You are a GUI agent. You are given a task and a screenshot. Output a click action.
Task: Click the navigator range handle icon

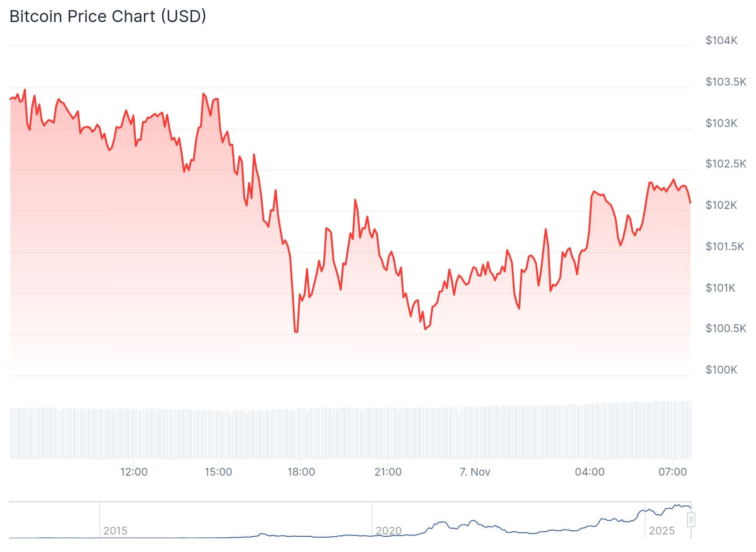point(691,520)
